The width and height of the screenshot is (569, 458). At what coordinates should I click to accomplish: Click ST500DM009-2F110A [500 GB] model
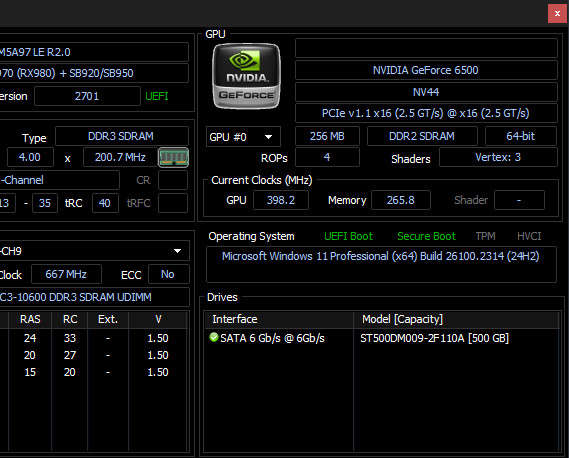point(434,338)
